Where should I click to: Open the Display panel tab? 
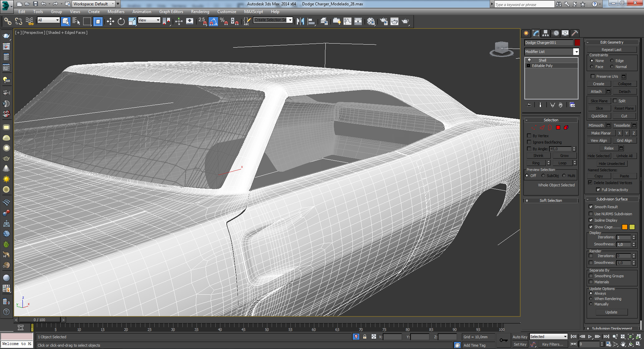pos(565,33)
